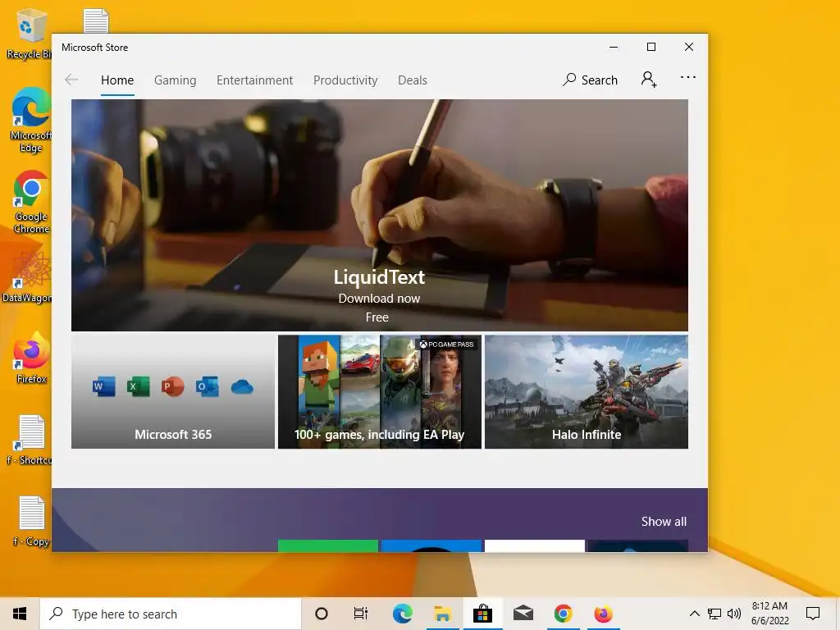Open the network status tray icon
The height and width of the screenshot is (630, 840).
pos(714,614)
